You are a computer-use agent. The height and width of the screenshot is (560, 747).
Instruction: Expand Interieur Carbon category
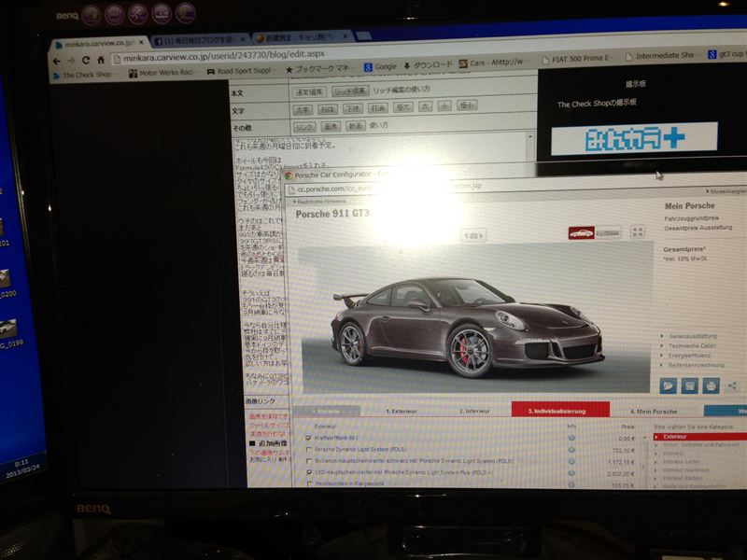[x=683, y=478]
